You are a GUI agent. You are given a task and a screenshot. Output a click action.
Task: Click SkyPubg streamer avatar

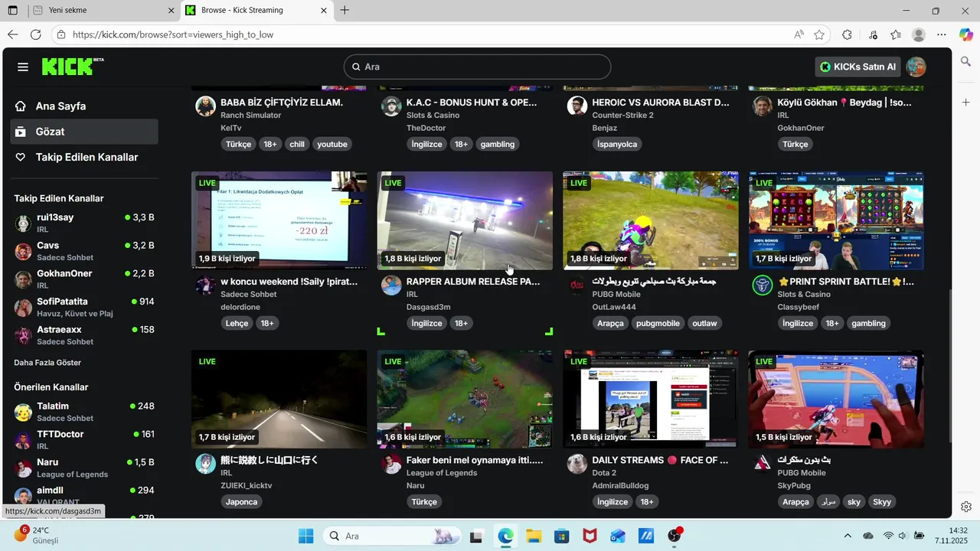(763, 464)
